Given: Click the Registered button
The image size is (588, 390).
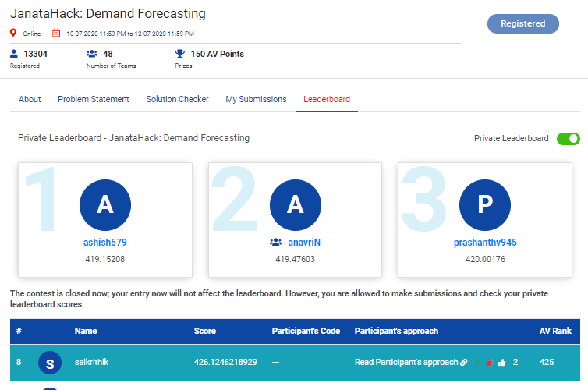Looking at the screenshot, I should coord(523,23).
